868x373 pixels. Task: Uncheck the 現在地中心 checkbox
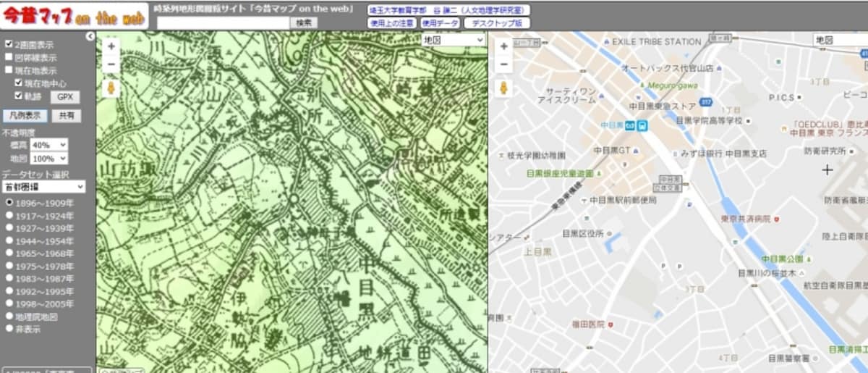tap(19, 83)
